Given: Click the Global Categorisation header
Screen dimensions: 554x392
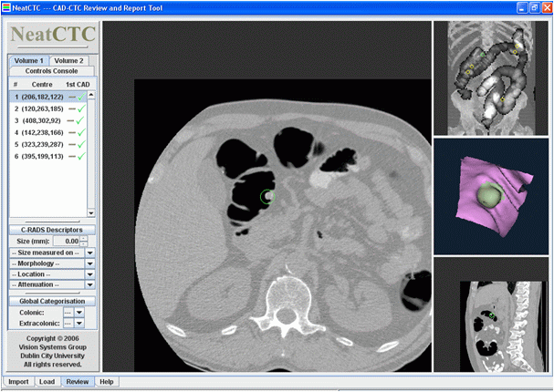Looking at the screenshot, I should [x=52, y=302].
